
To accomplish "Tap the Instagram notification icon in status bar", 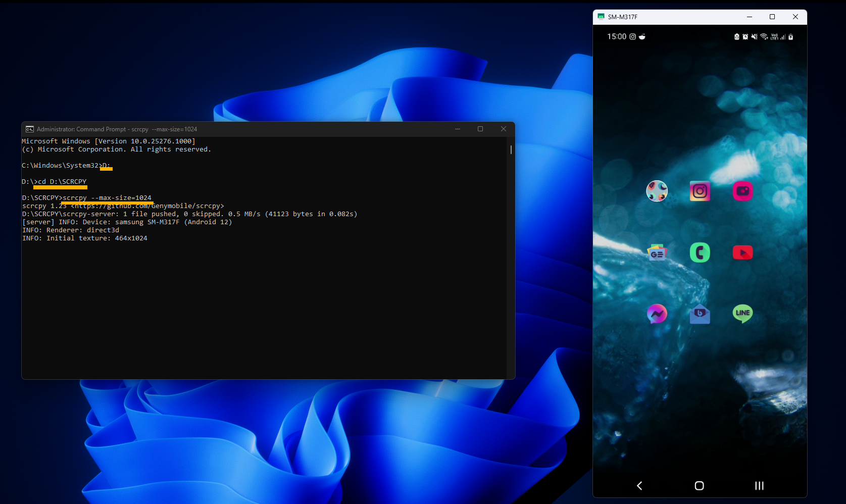I will [x=632, y=36].
